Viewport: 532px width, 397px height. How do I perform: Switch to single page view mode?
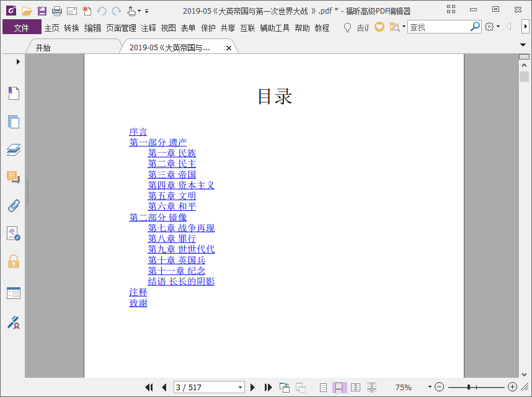point(323,387)
